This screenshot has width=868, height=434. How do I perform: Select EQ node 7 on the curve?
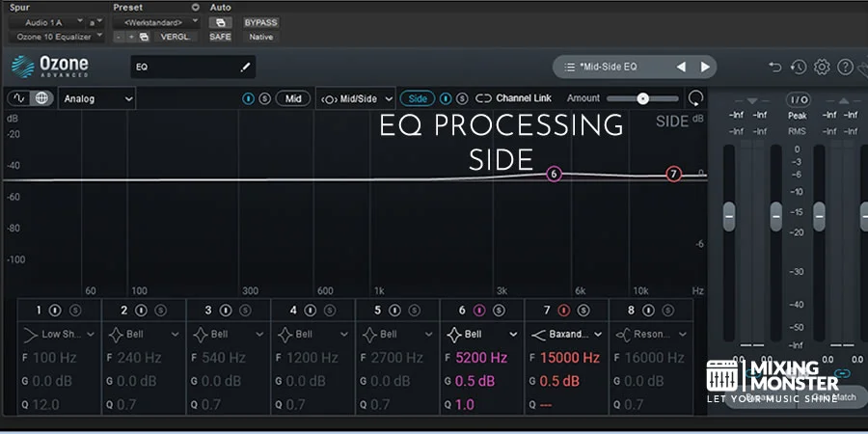click(673, 175)
